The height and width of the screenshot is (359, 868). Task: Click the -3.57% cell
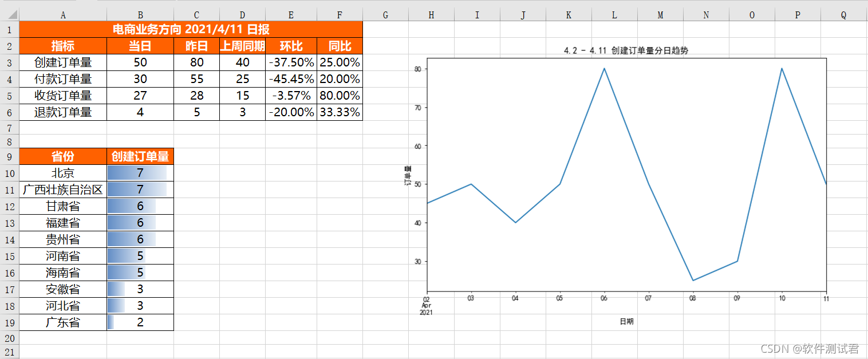(x=291, y=96)
